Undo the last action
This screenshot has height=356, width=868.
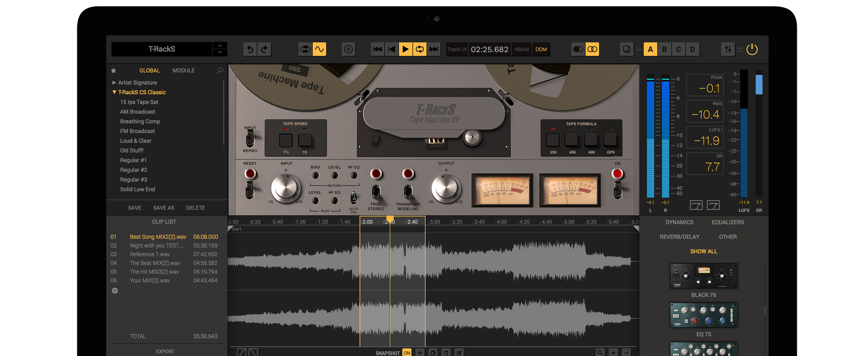pyautogui.click(x=250, y=49)
